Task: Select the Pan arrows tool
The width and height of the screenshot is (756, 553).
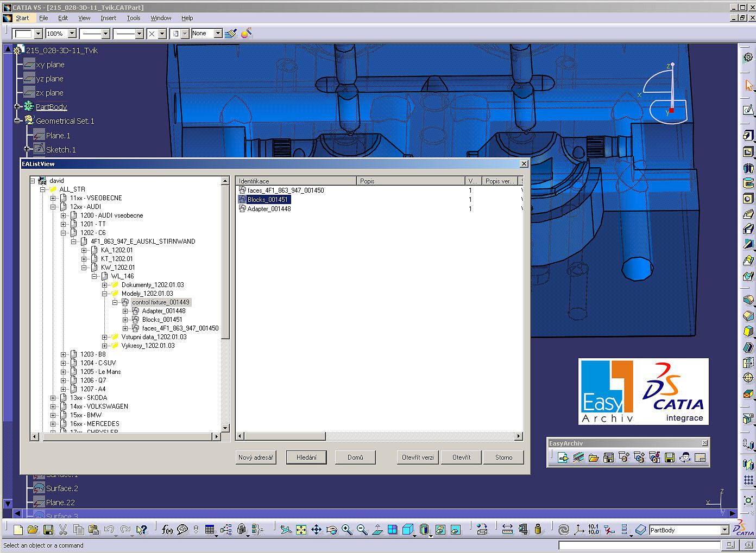Action: click(316, 530)
